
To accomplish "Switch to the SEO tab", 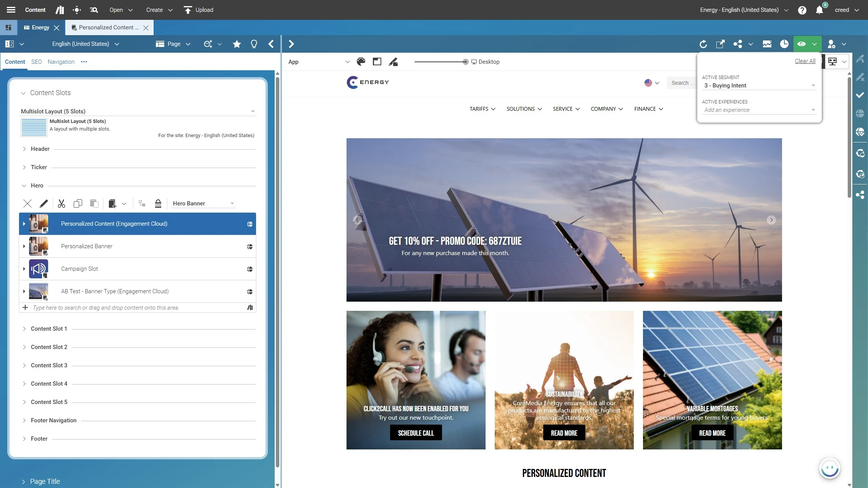I will click(x=36, y=61).
